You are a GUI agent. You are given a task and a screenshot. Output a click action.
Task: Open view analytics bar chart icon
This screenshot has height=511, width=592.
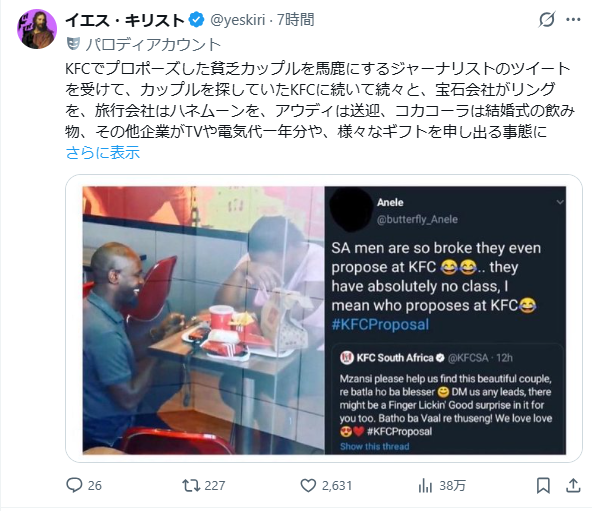pos(425,485)
